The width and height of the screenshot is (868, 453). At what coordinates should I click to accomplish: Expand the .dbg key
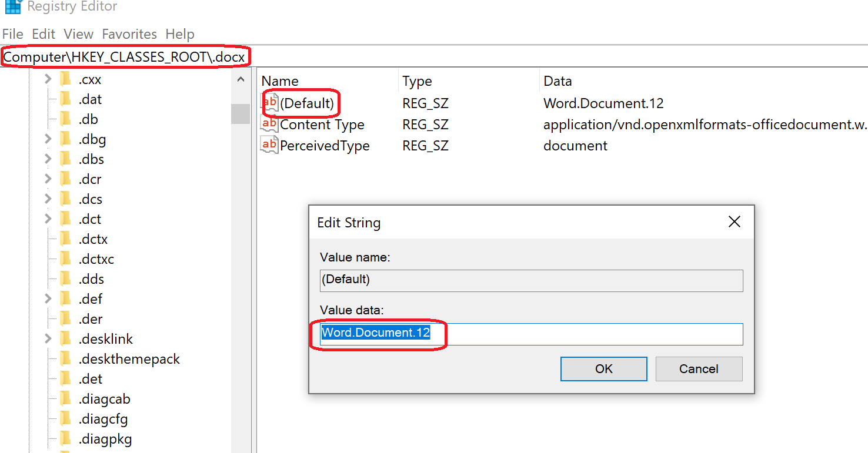(48, 139)
